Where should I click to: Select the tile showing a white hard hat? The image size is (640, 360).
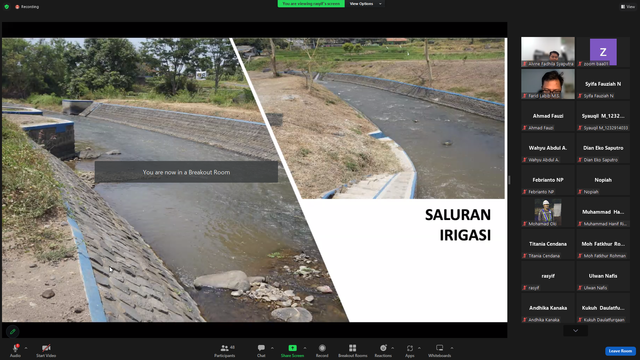548,212
